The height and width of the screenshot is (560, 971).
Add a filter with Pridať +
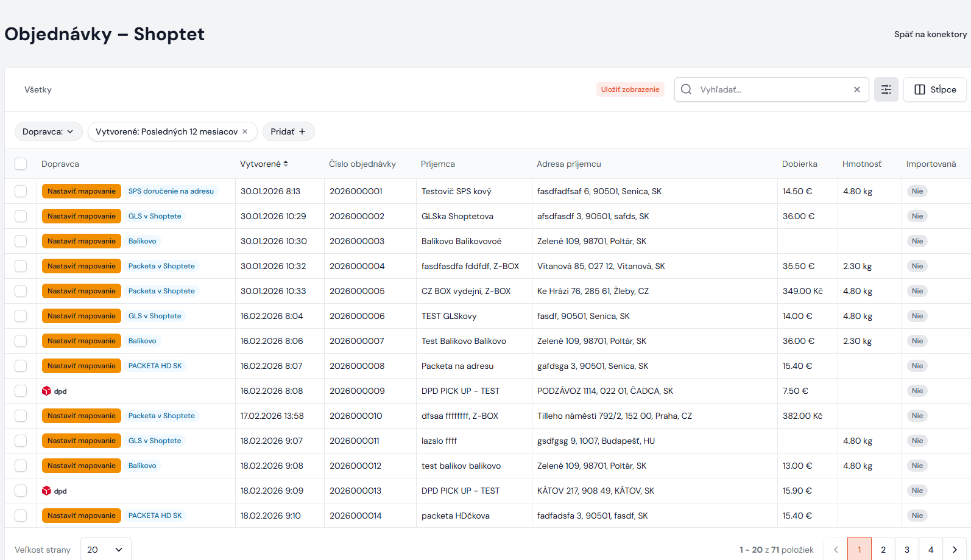pos(288,131)
